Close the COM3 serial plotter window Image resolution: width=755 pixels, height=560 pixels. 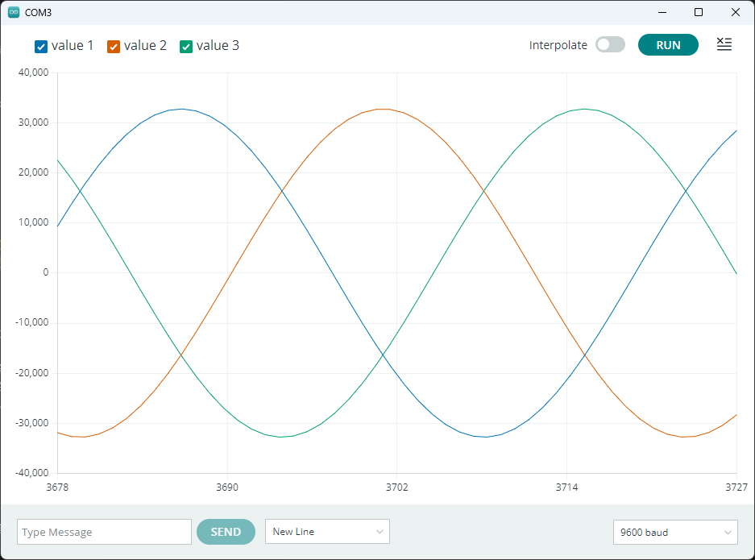735,12
